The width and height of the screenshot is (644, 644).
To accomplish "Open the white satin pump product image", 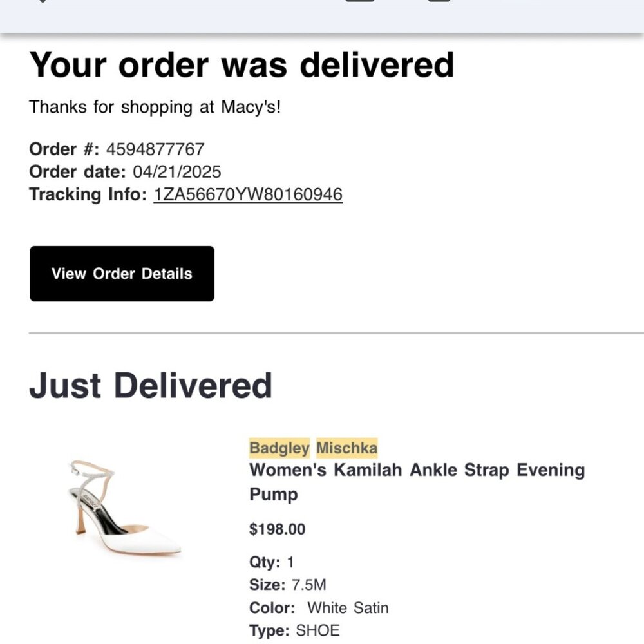I will click(x=124, y=507).
